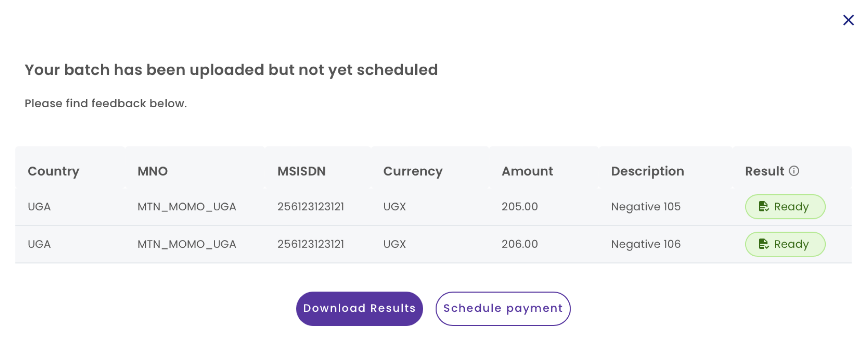Viewport: 868px width, 352px height.
Task: Click the document-check icon in first Ready badge
Action: (x=765, y=207)
